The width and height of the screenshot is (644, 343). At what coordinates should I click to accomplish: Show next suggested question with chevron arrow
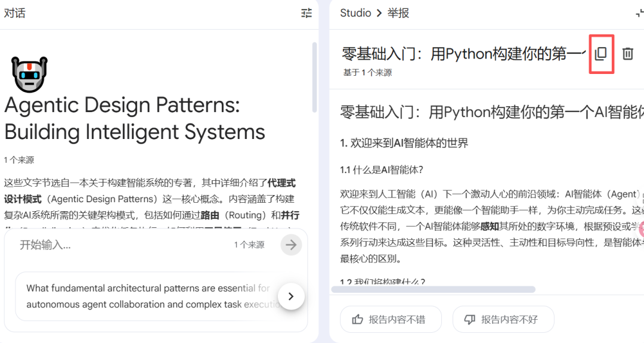(291, 296)
